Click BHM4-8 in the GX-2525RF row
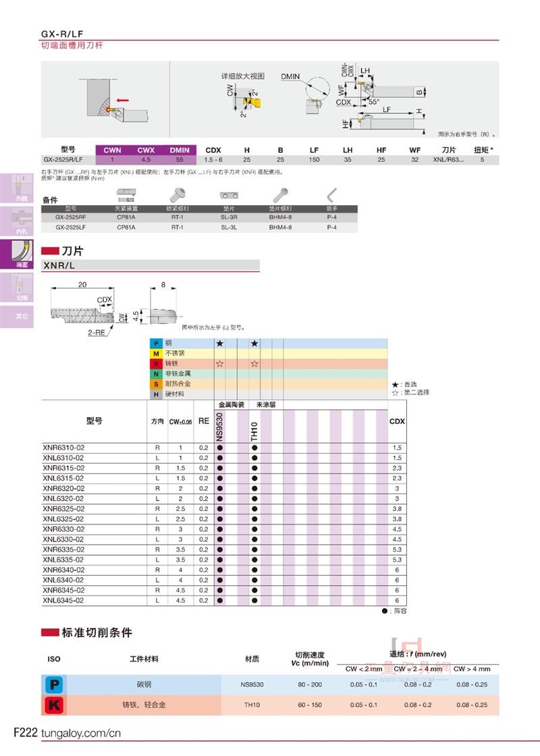 (x=280, y=217)
